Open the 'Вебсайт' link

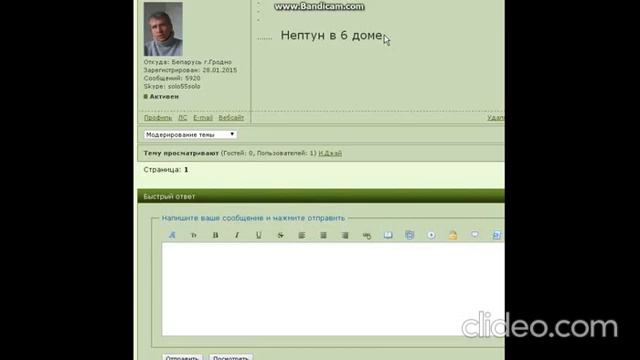231,118
